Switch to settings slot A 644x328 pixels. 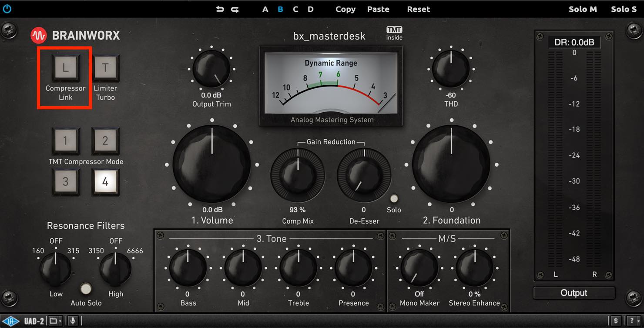(x=265, y=9)
